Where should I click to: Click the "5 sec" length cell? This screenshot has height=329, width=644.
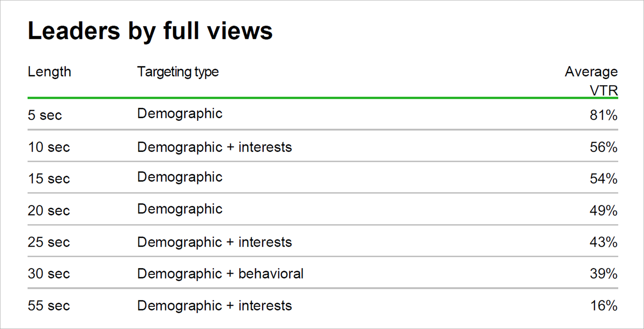point(45,115)
